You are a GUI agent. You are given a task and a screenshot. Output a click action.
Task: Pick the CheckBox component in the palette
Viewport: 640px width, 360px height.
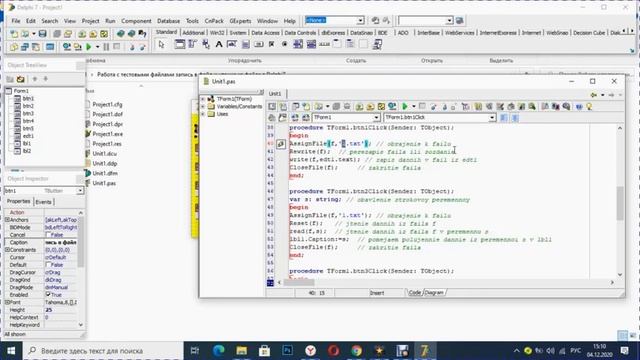[x=271, y=44]
